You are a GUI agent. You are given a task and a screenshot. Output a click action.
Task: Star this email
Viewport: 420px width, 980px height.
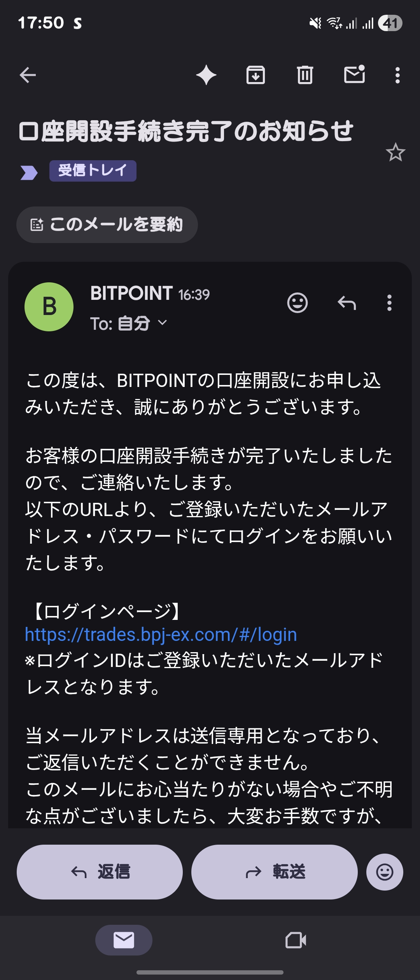click(395, 152)
